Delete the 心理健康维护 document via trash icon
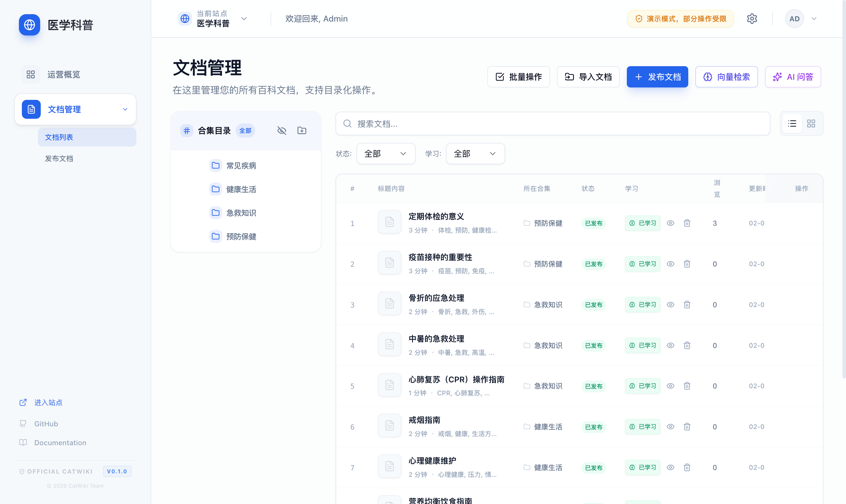Screen dimensions: 846x504 [687, 467]
